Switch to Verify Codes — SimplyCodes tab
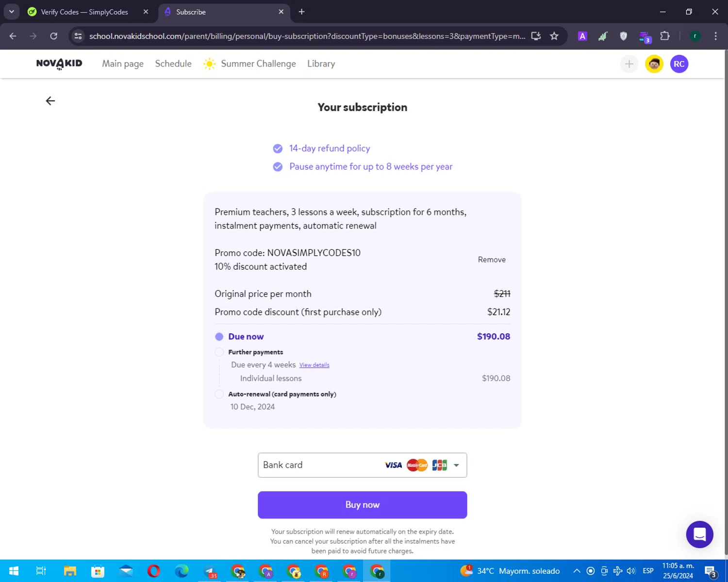728x582 pixels. [x=84, y=12]
